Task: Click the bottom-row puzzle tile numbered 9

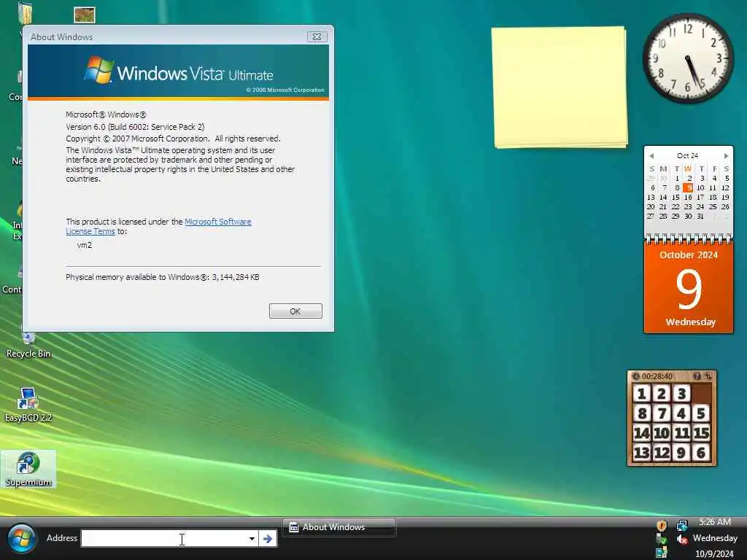Action: coord(682,452)
